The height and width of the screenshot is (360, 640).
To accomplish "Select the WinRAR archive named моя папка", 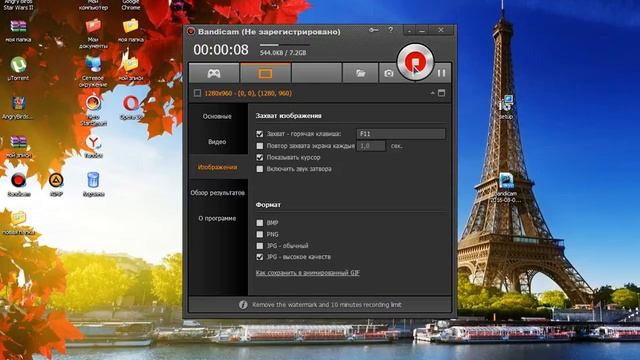I will point(18,27).
